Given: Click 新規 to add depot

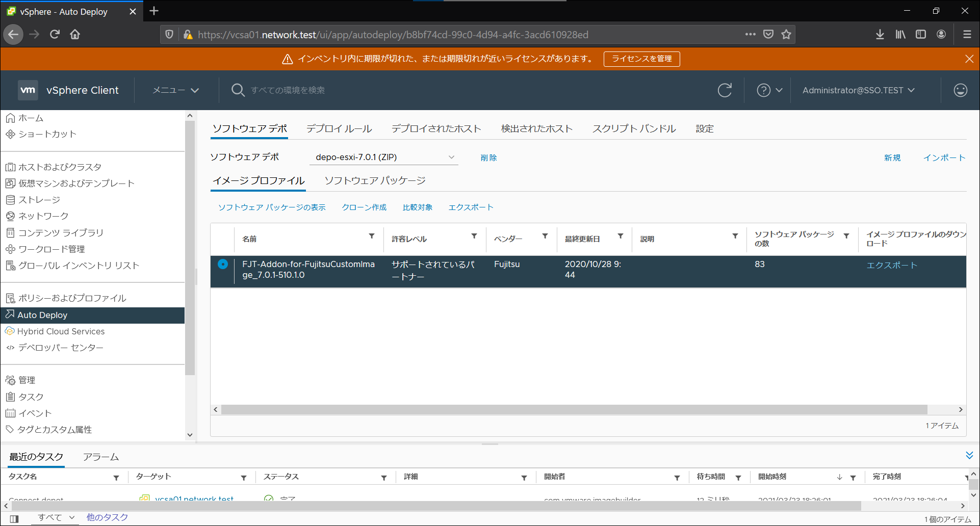Looking at the screenshot, I should coord(892,158).
